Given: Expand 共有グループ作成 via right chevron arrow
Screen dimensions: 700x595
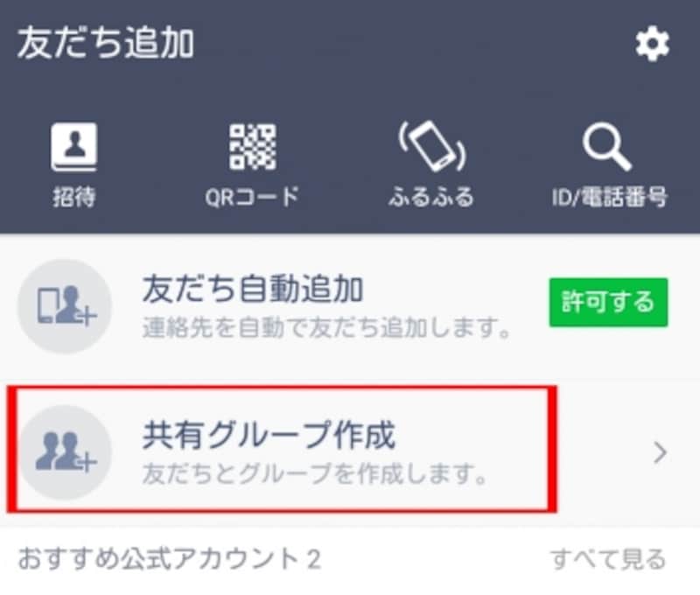Looking at the screenshot, I should coord(660,452).
